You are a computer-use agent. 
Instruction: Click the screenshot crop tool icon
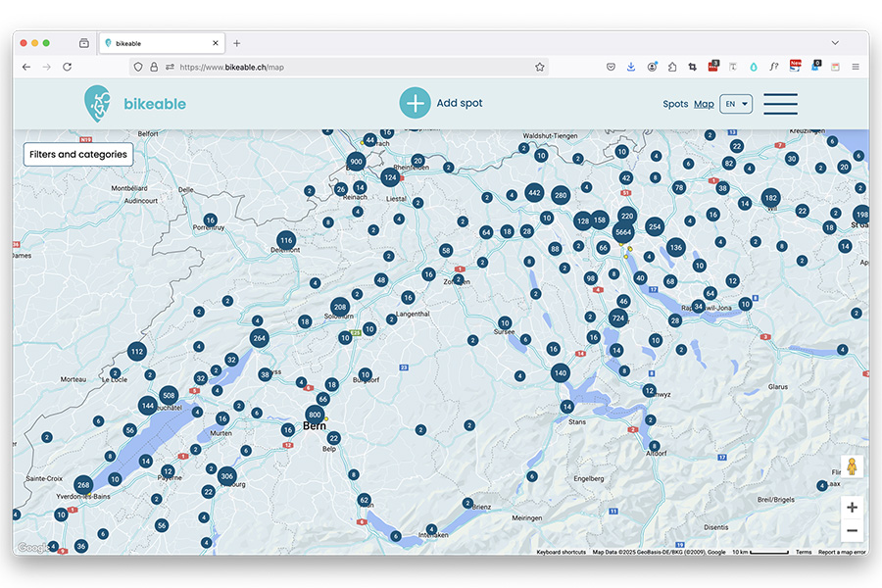point(693,67)
